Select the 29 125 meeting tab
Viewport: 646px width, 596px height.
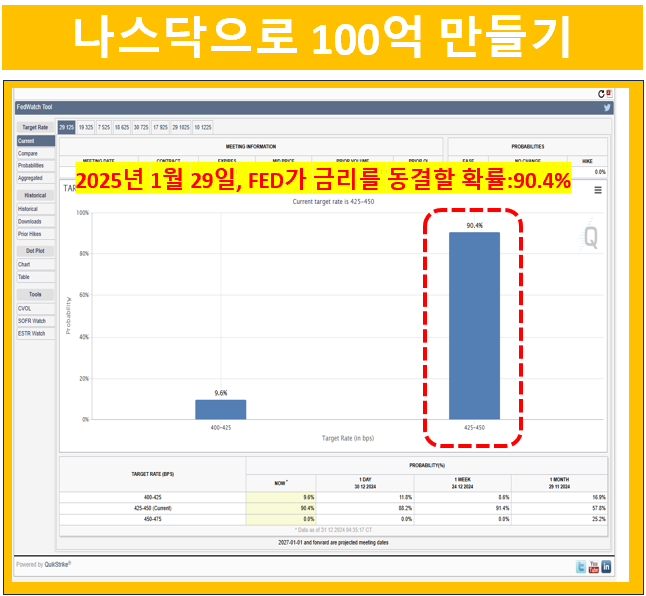(66, 127)
